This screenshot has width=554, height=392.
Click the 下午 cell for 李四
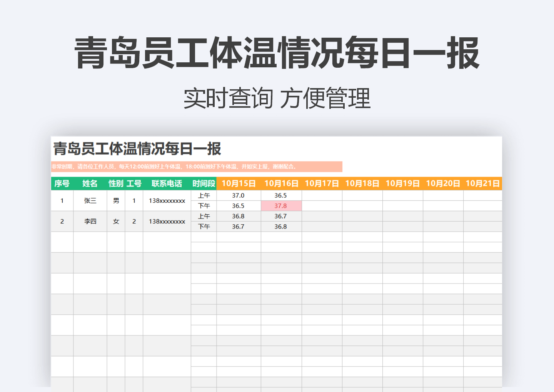[204, 227]
